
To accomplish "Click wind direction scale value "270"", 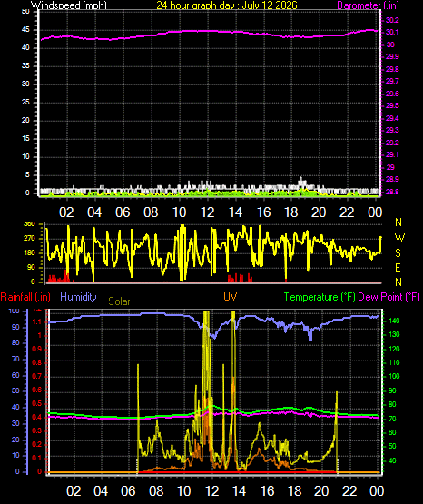I will (x=29, y=239).
